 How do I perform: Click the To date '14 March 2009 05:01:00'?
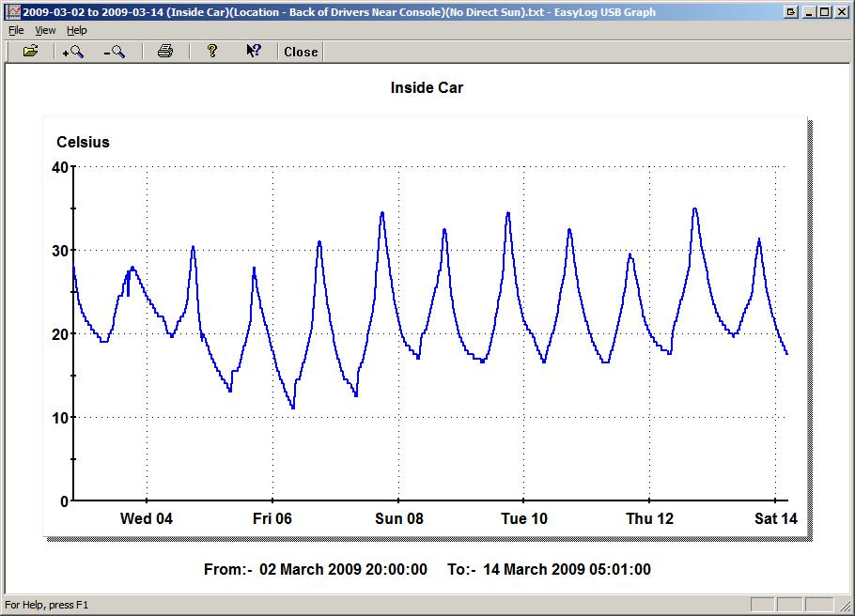click(x=567, y=570)
